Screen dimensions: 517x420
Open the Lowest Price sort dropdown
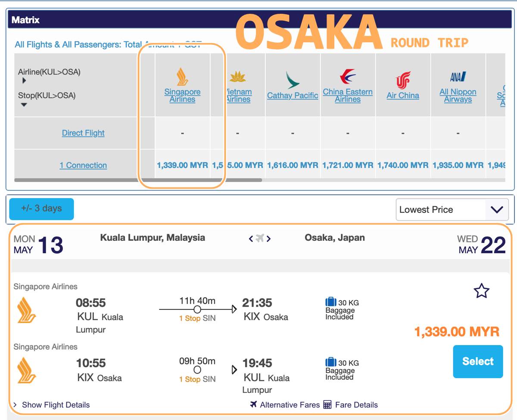[x=452, y=210]
